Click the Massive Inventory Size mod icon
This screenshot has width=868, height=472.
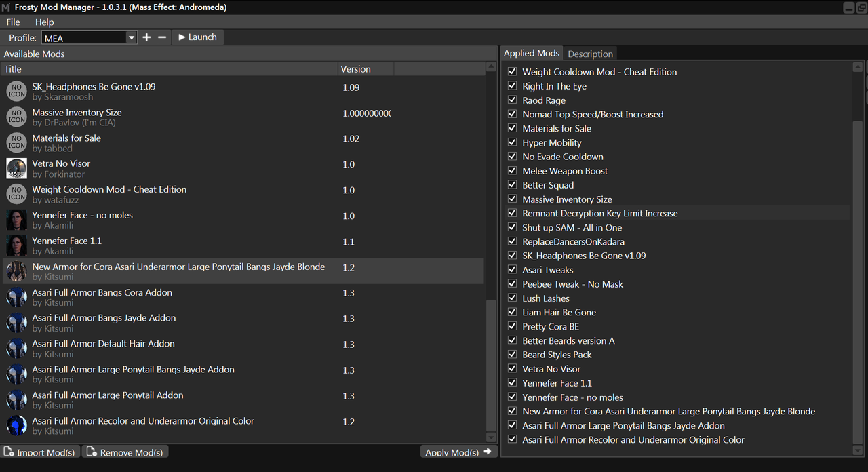click(x=16, y=117)
